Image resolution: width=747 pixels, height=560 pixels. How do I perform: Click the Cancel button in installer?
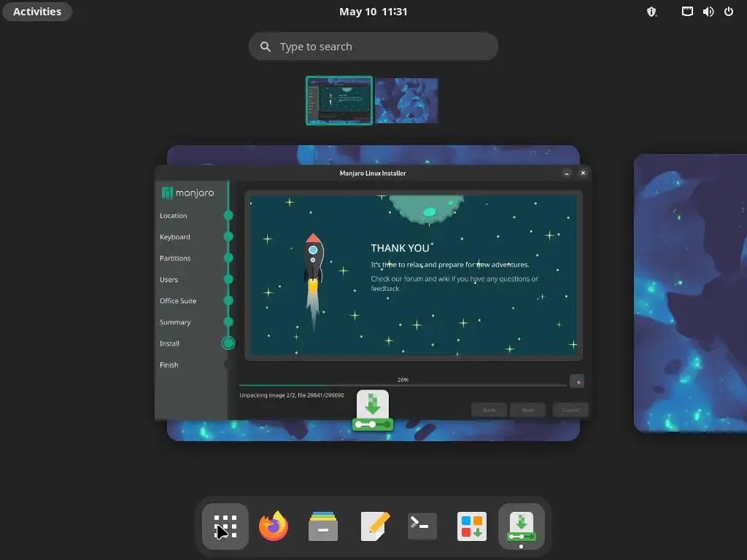[570, 410]
